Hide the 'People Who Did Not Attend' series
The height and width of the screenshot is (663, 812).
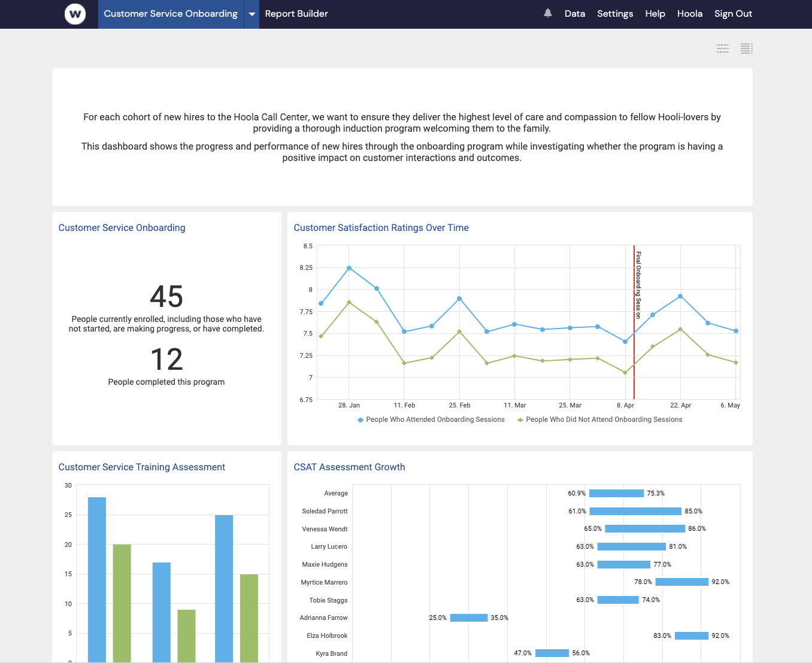tap(603, 419)
